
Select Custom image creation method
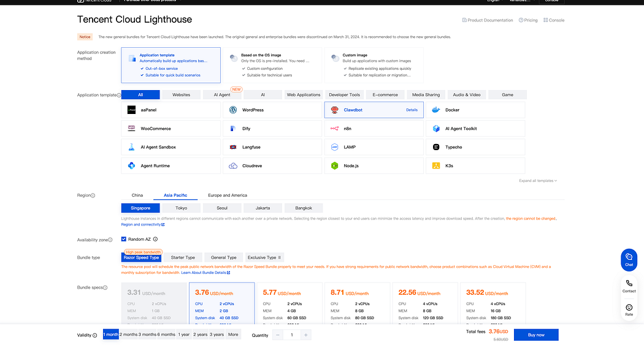click(374, 65)
